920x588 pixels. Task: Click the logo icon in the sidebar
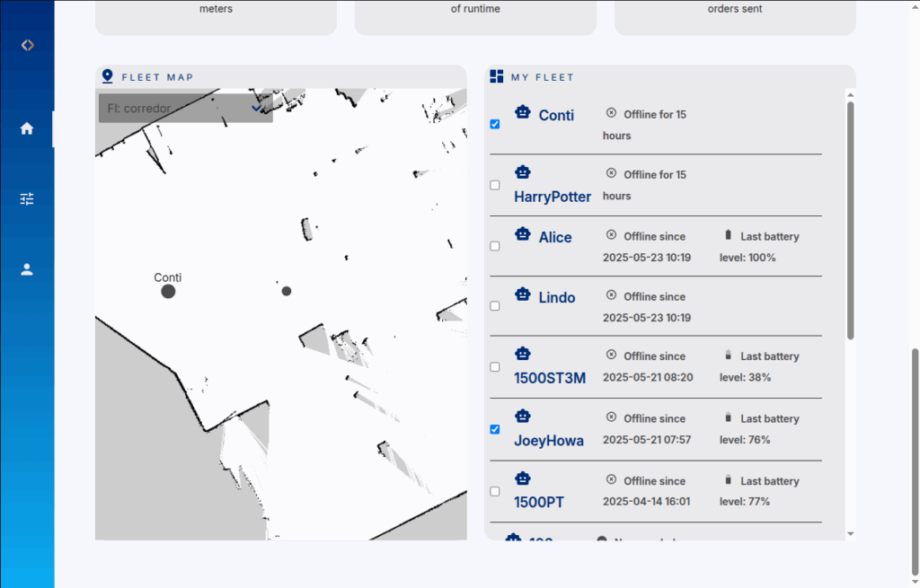(27, 45)
